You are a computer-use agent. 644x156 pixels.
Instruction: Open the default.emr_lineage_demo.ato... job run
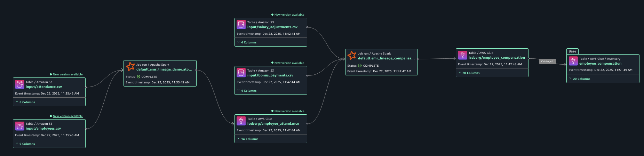pyautogui.click(x=164, y=69)
